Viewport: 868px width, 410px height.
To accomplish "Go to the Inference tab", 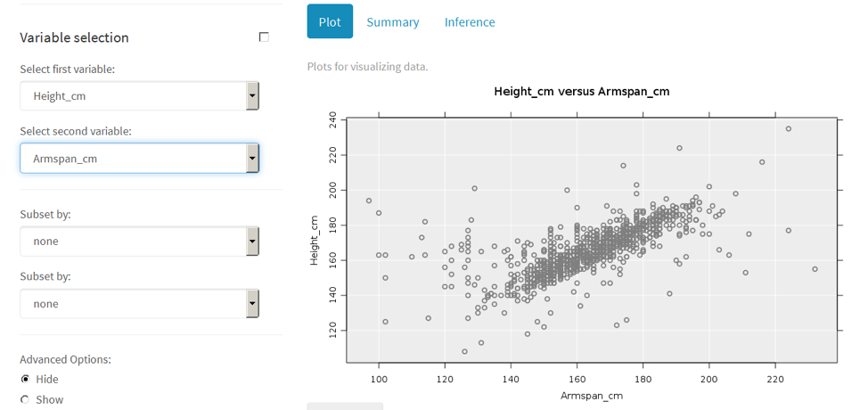I will (x=470, y=21).
